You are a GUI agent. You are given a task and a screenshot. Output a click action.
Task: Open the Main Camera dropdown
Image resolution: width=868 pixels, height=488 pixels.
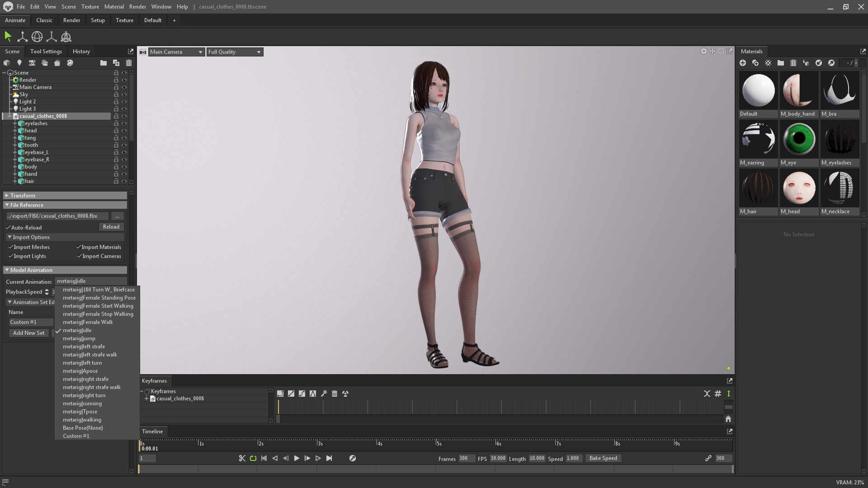[176, 52]
